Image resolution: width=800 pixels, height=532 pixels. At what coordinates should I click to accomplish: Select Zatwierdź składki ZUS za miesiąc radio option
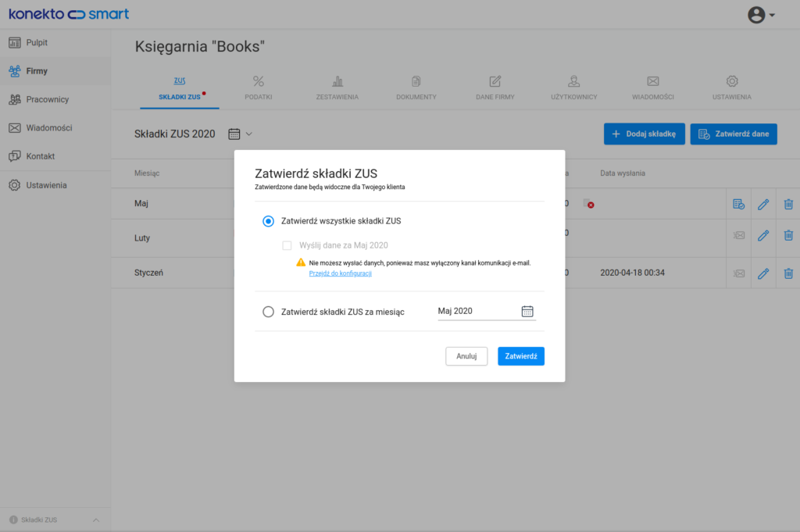269,312
